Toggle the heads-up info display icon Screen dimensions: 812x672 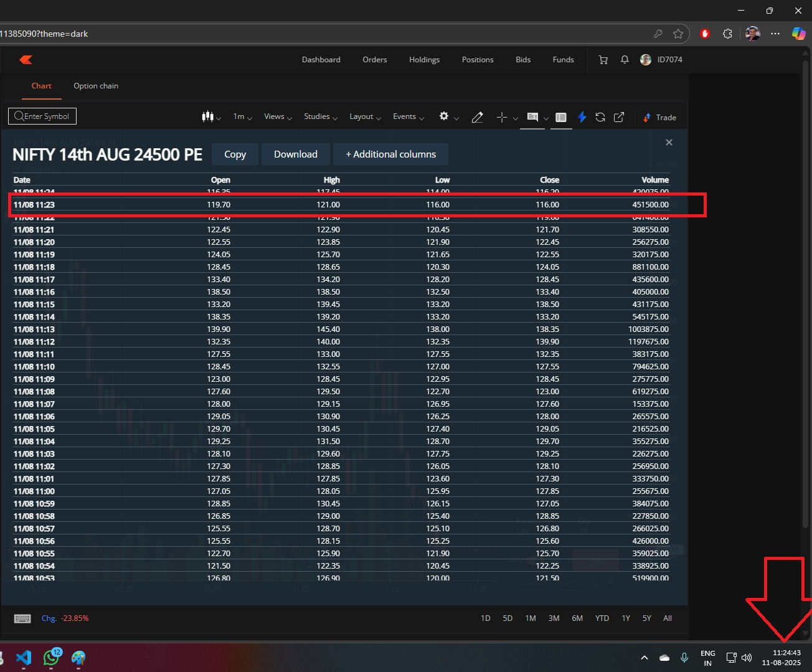[532, 117]
